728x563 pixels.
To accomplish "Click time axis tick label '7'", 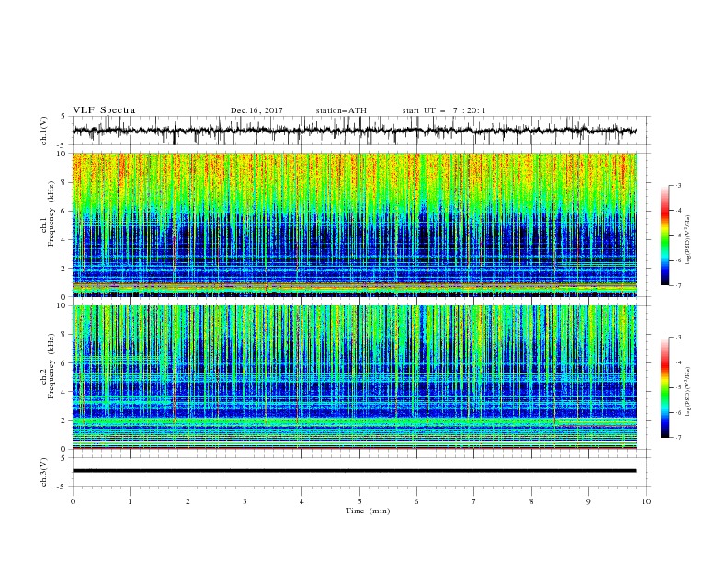I will click(474, 501).
